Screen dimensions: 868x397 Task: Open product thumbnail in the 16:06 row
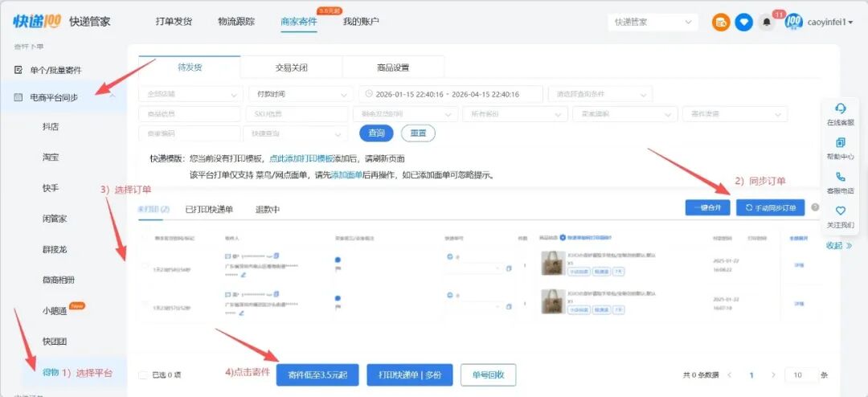tap(552, 263)
